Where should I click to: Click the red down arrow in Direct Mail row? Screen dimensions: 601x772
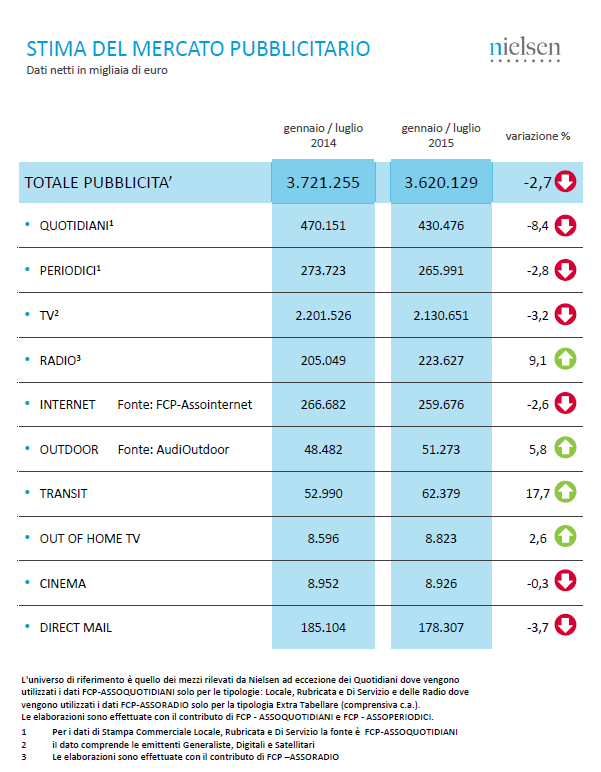coord(566,627)
